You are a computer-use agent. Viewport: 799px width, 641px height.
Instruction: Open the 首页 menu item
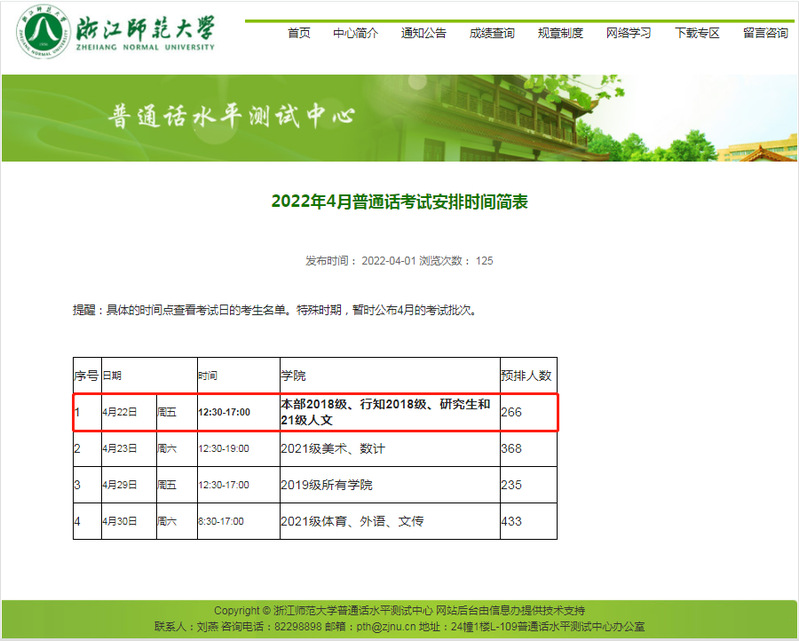(x=299, y=33)
